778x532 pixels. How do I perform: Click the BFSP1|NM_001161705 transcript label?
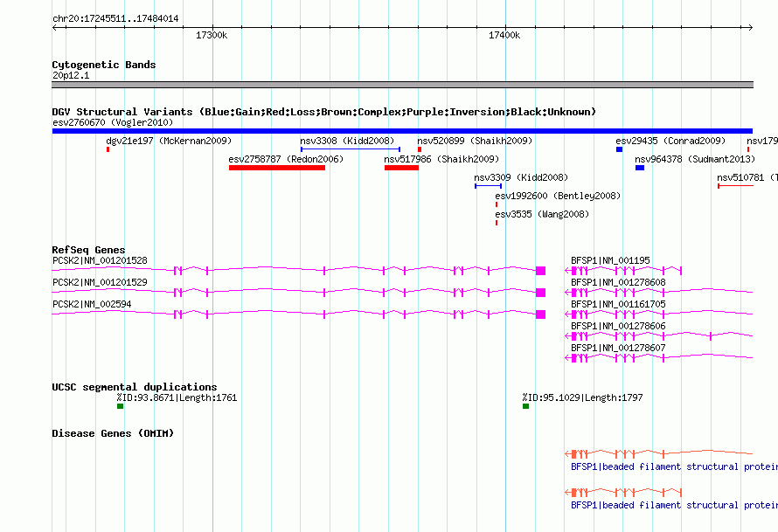(x=618, y=304)
